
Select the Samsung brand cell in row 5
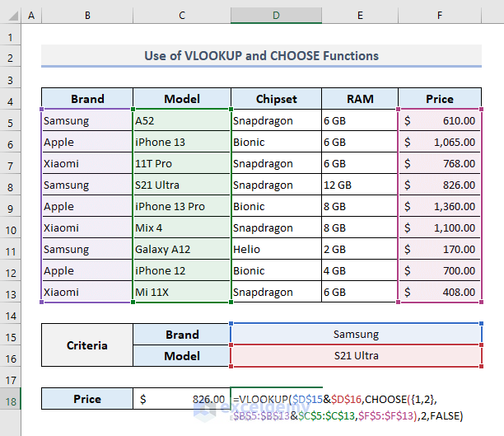pyautogui.click(x=87, y=120)
